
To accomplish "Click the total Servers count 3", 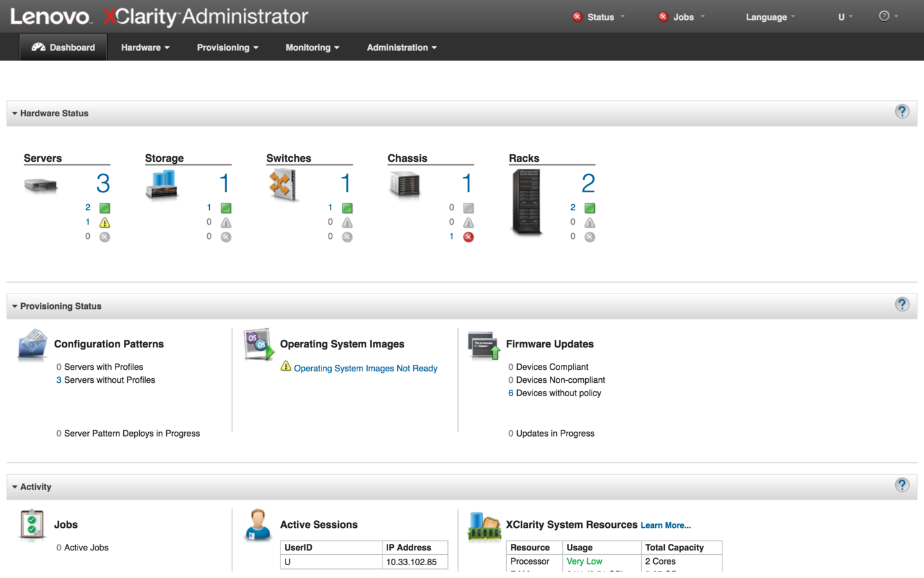I will point(103,184).
